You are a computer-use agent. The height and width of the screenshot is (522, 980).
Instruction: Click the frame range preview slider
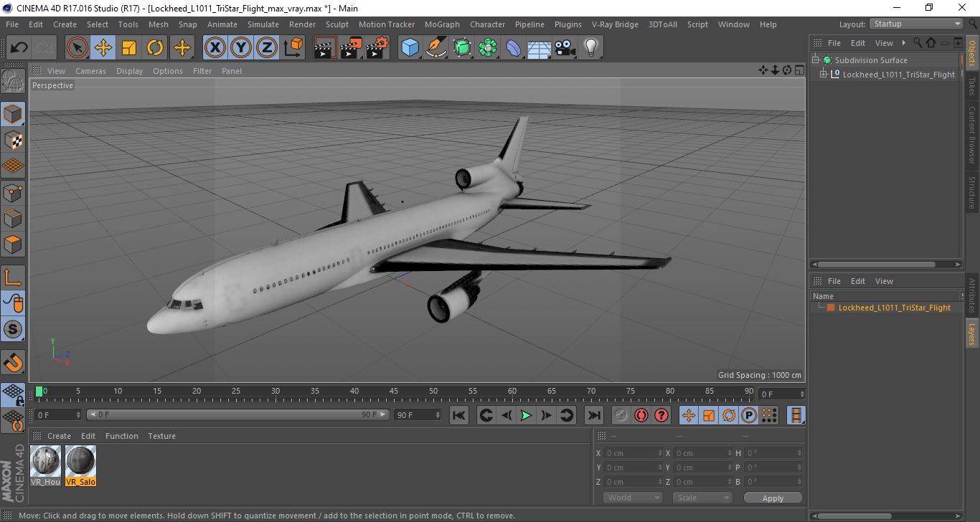pyautogui.click(x=238, y=414)
